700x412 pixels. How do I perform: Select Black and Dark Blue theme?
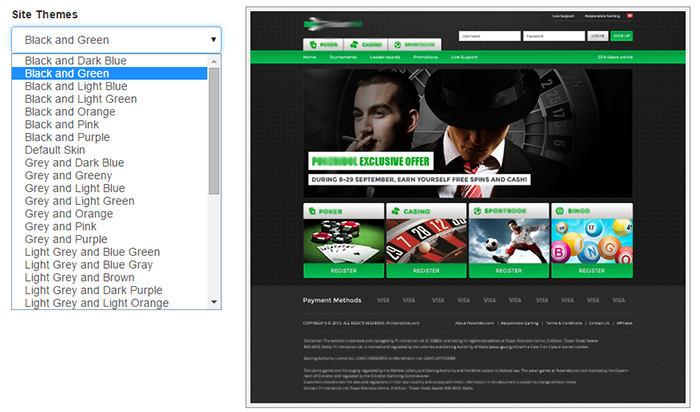click(x=75, y=60)
